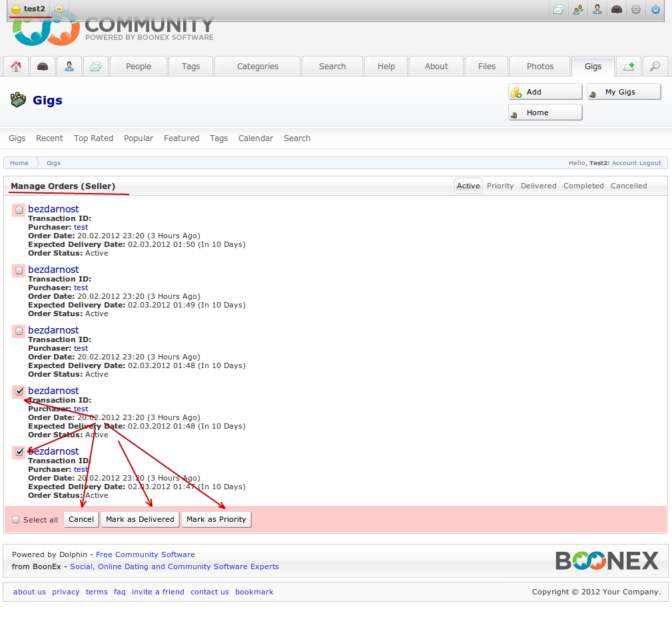The height and width of the screenshot is (635, 672).
Task: Click magnifier search icon in navigation
Action: click(x=655, y=67)
